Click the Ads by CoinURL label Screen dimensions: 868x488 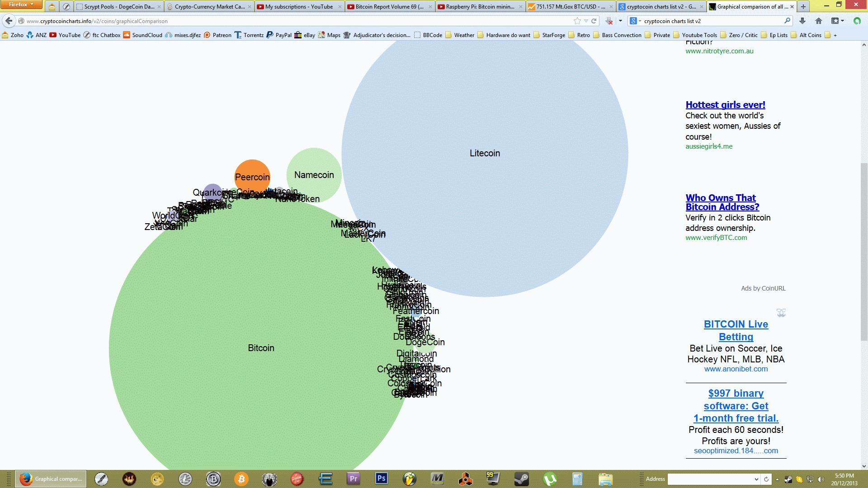763,288
